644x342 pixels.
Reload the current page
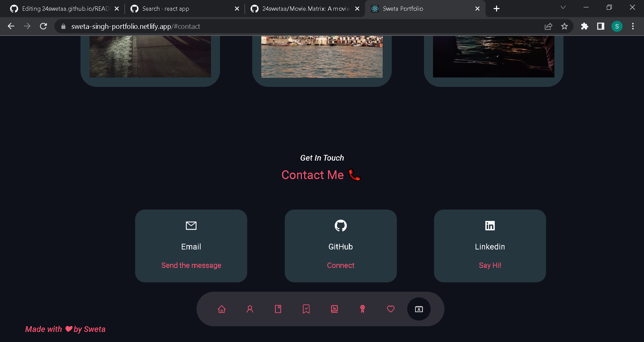pyautogui.click(x=43, y=26)
